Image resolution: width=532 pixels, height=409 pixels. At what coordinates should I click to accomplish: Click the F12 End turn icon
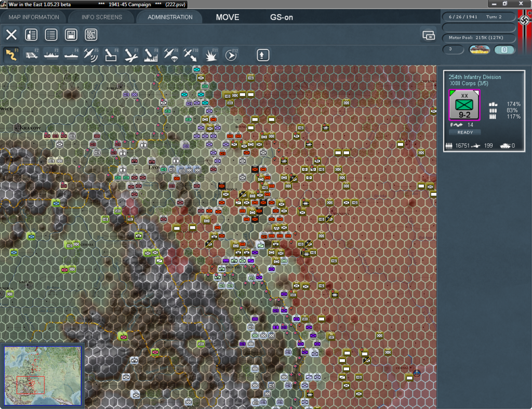pos(231,55)
